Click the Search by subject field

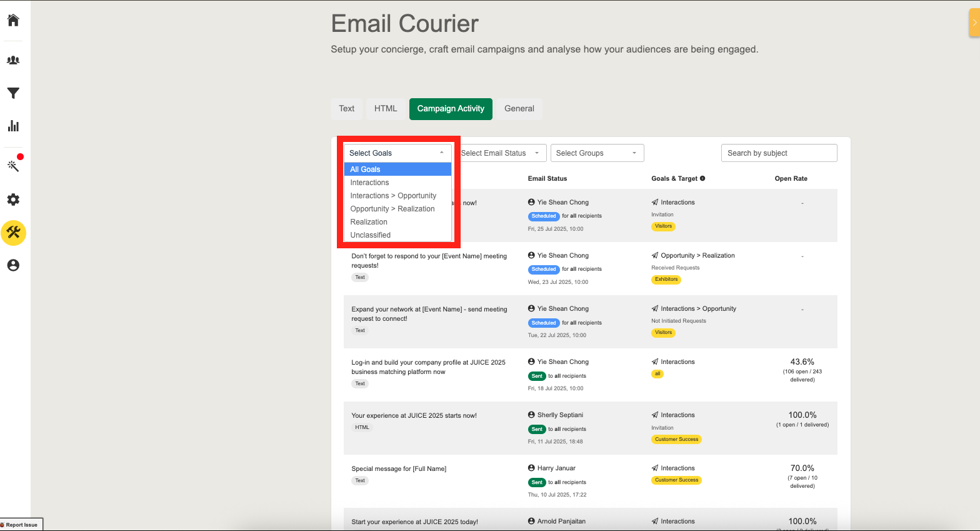[779, 153]
